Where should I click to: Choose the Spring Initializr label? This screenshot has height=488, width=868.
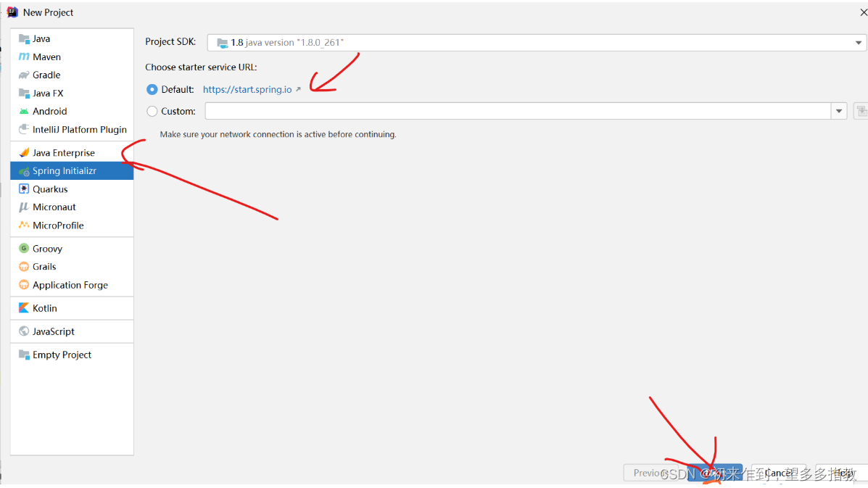(65, 171)
